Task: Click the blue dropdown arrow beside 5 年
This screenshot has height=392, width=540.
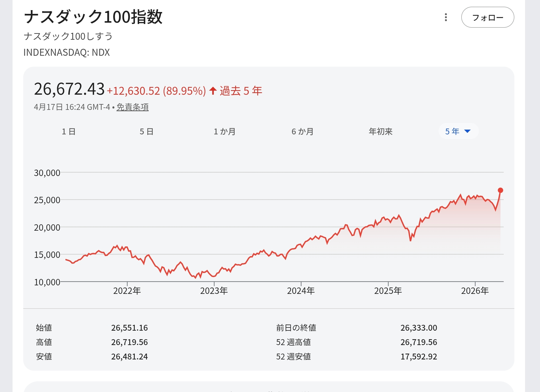Action: pyautogui.click(x=467, y=131)
